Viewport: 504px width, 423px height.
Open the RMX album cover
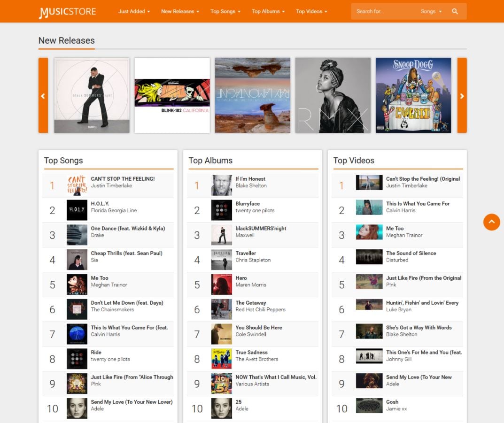pos(333,95)
